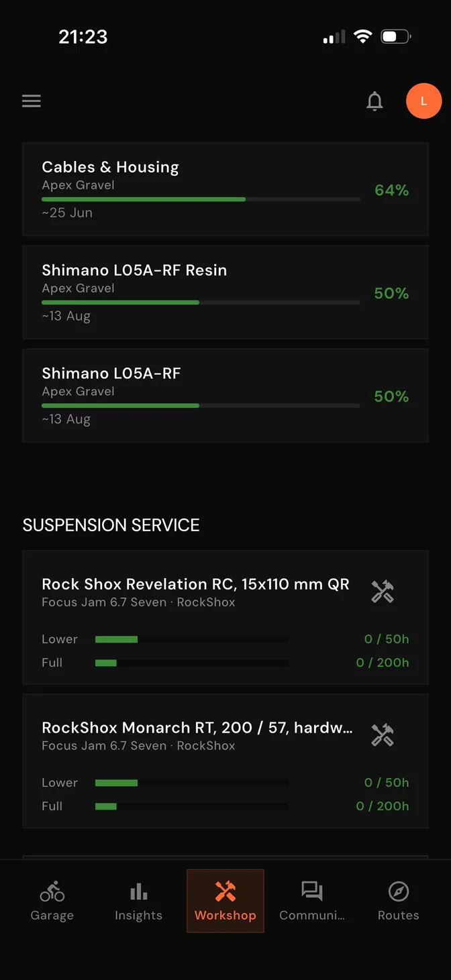Open RockShox Monarch RT suspension card
The width and height of the screenshot is (451, 980).
pos(225,761)
